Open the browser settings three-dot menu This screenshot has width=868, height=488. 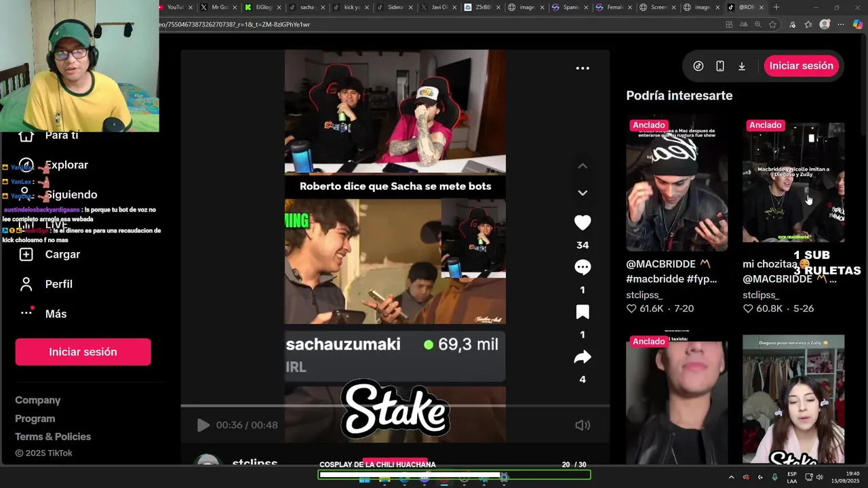coord(841,24)
